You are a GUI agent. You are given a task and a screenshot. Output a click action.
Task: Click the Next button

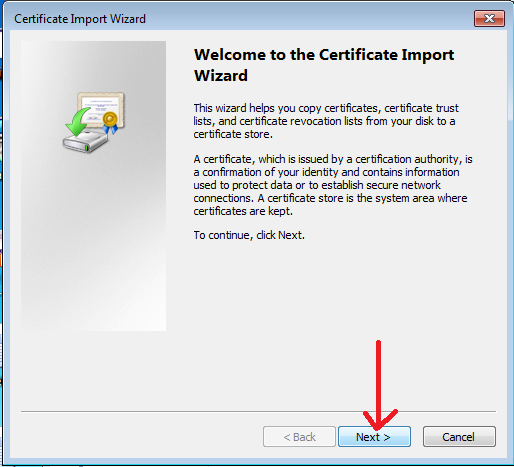click(374, 436)
